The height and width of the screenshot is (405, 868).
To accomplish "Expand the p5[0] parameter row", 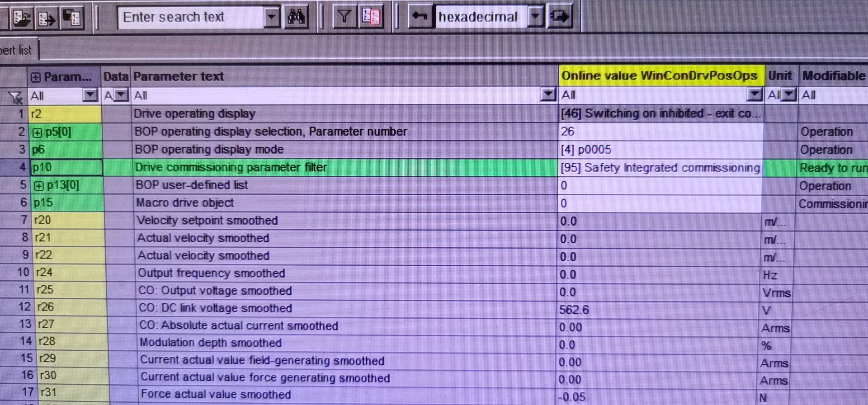I will (38, 132).
